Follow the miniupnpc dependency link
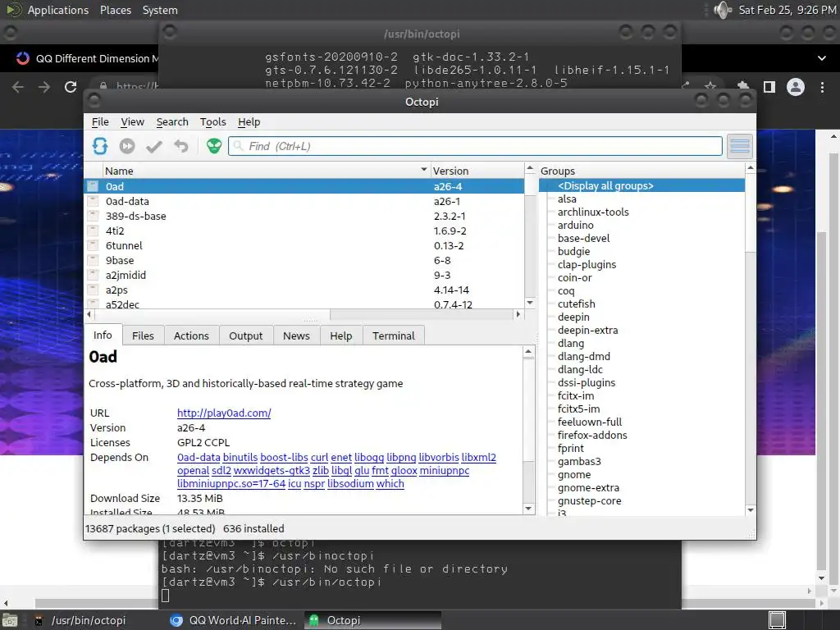840x630 pixels. pyautogui.click(x=444, y=470)
